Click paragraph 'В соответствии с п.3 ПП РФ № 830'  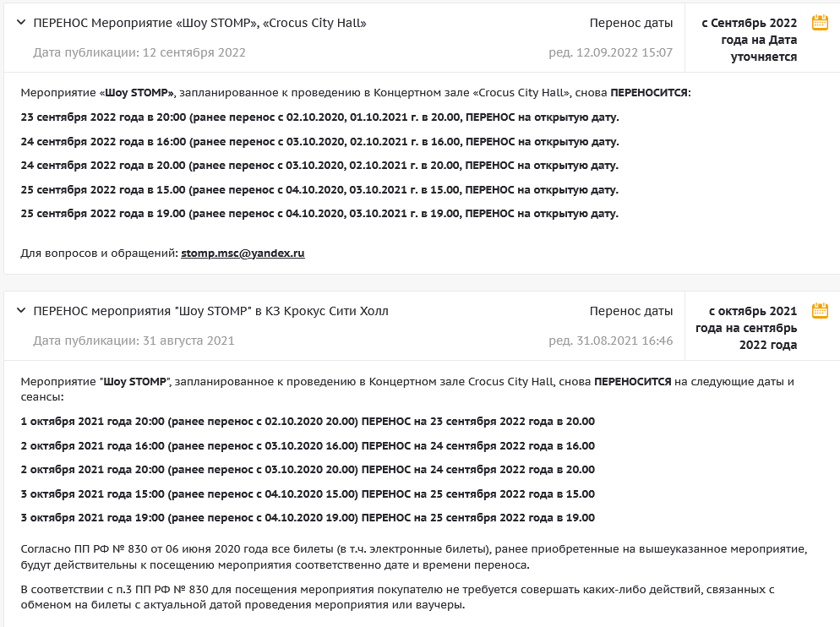(397, 597)
